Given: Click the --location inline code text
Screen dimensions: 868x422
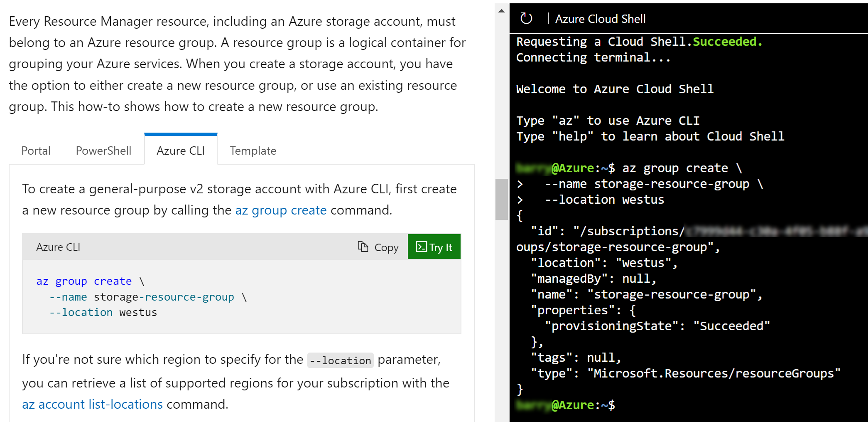Looking at the screenshot, I should click(x=341, y=360).
